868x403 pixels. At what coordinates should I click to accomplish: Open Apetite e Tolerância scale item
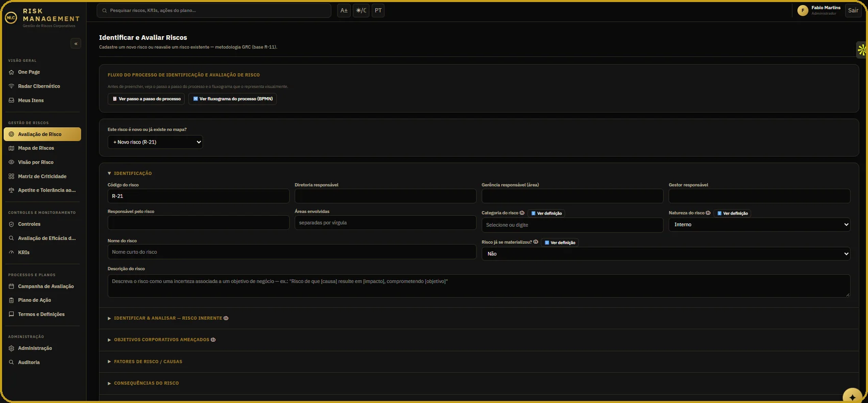42,190
